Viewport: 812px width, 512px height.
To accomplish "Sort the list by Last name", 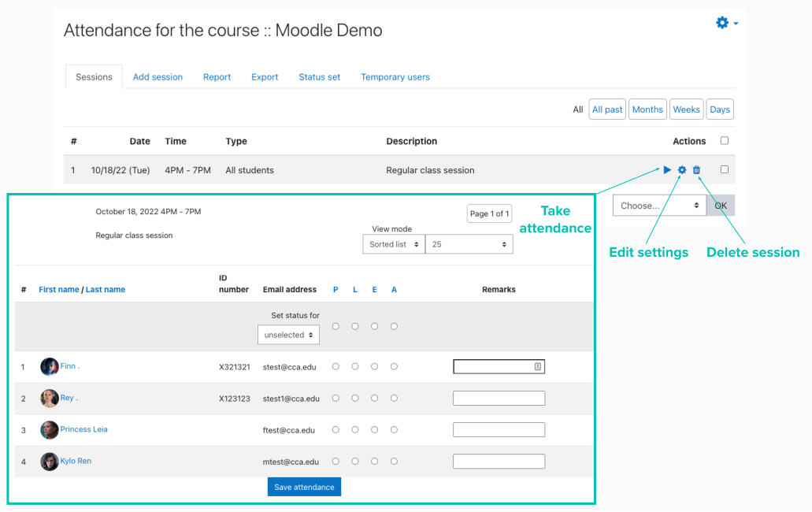I will coord(106,290).
